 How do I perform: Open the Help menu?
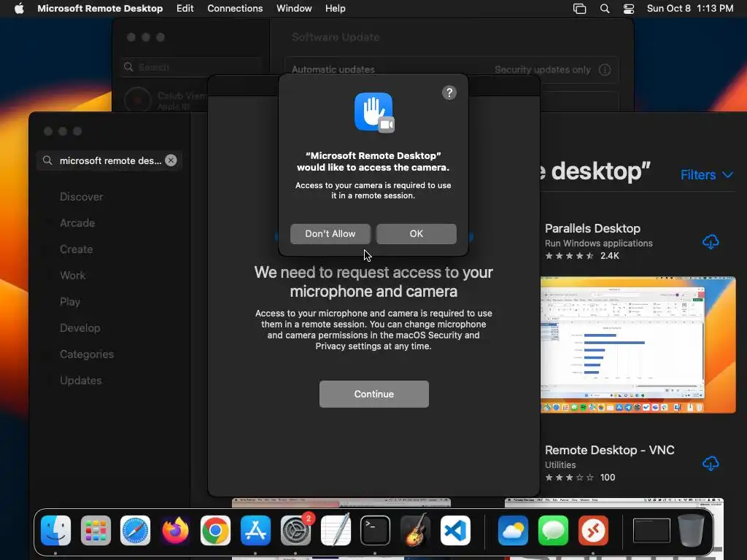pyautogui.click(x=336, y=9)
